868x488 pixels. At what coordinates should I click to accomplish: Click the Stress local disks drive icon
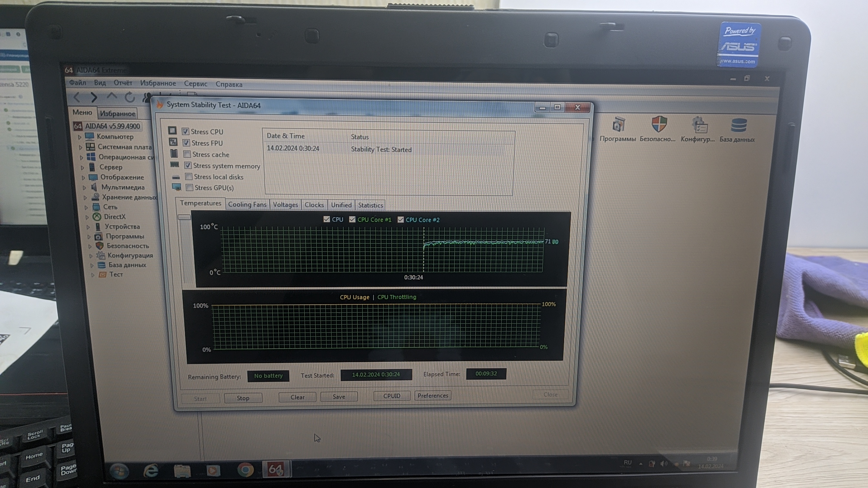176,177
